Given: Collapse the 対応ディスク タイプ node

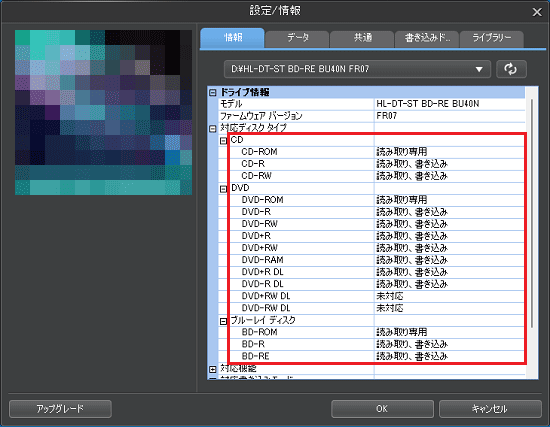Looking at the screenshot, I should 213,129.
